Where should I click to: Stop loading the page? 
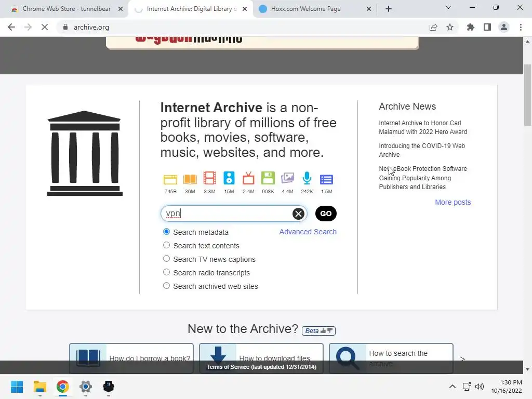(x=45, y=27)
